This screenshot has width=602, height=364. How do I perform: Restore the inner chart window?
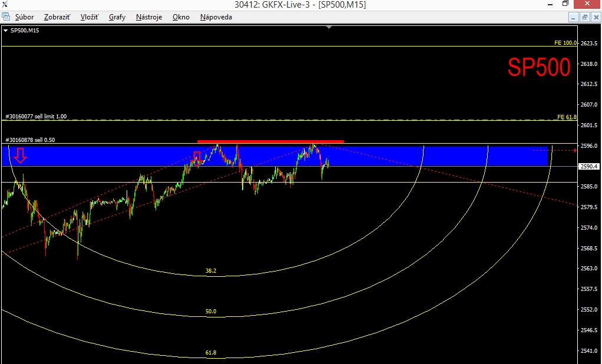[x=585, y=17]
